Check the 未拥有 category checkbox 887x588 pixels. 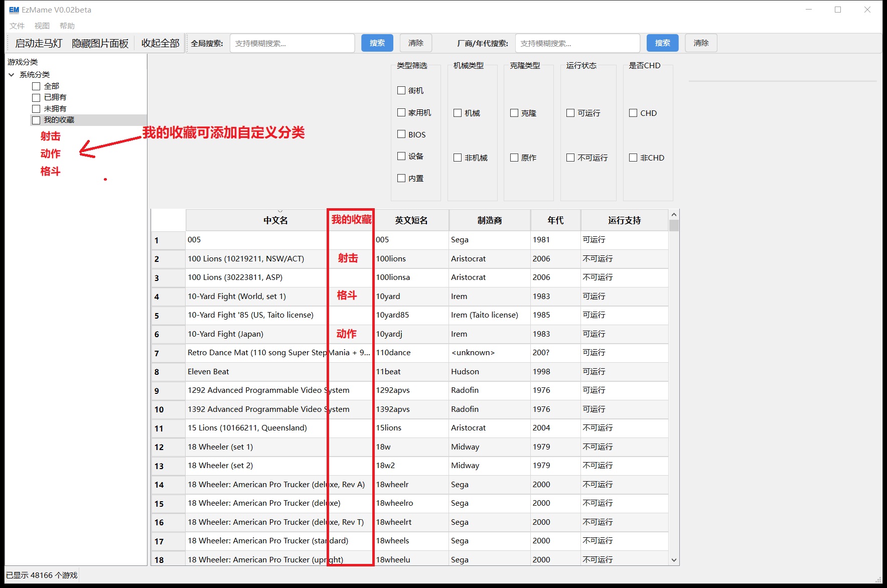[36, 109]
